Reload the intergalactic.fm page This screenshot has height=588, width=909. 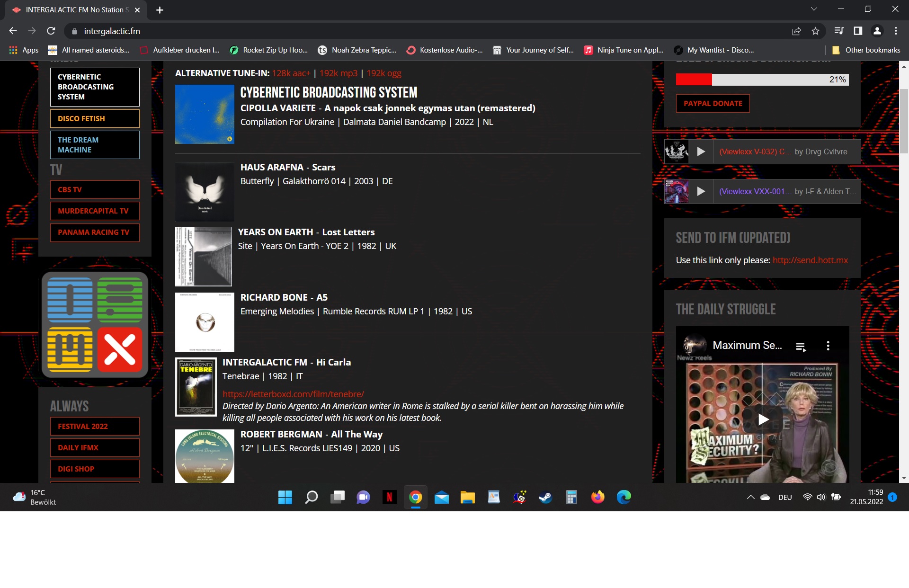pos(51,31)
